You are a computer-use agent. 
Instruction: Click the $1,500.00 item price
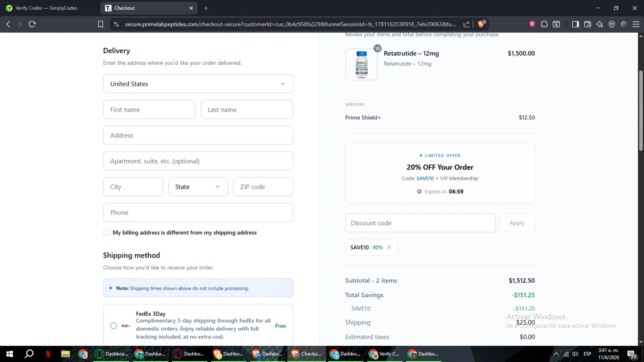tap(521, 54)
